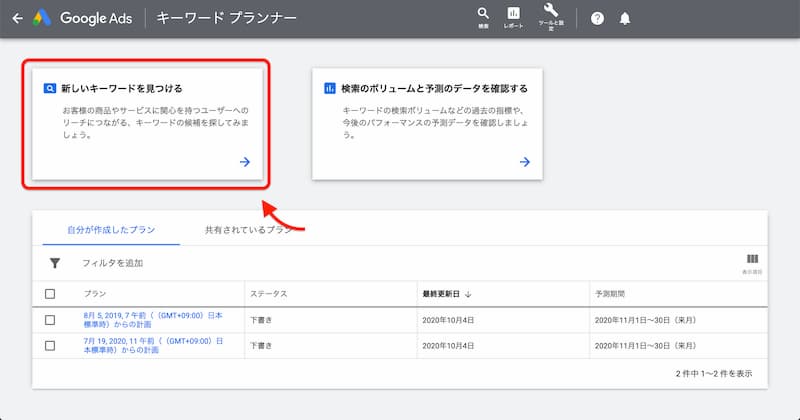Click arrow on 新しいキーワードを見つける card
800x420 pixels.
pyautogui.click(x=245, y=162)
